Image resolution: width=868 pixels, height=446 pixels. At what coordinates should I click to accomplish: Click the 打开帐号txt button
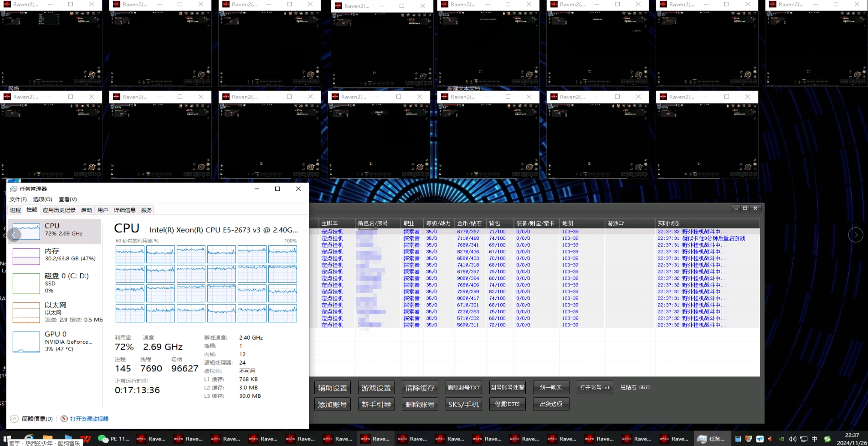point(595,387)
